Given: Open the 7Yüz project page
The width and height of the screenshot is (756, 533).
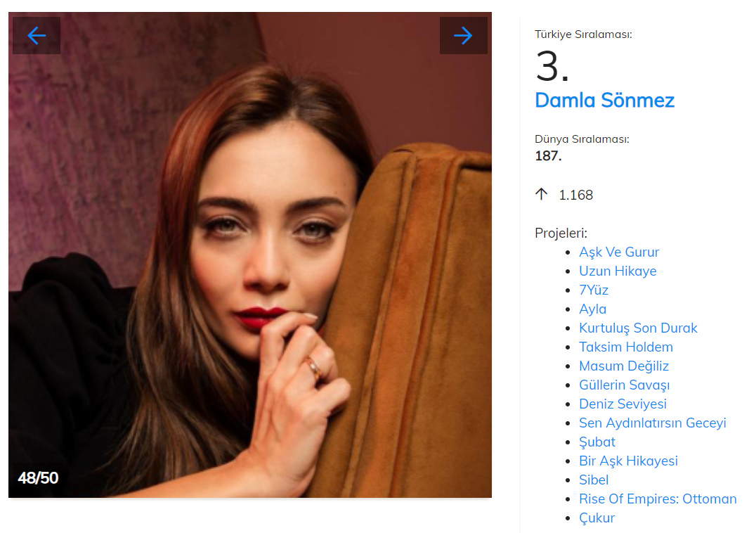Looking at the screenshot, I should point(593,290).
